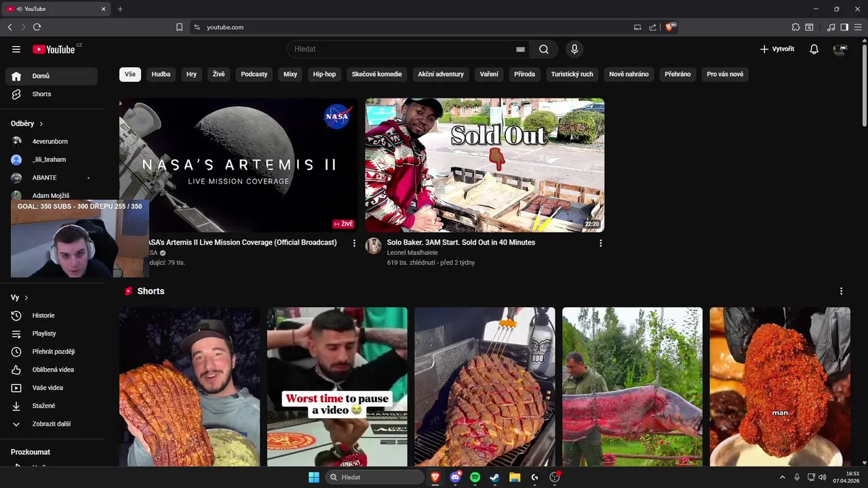868x488 pixels.
Task: Click the YouTube logo
Action: pos(54,49)
